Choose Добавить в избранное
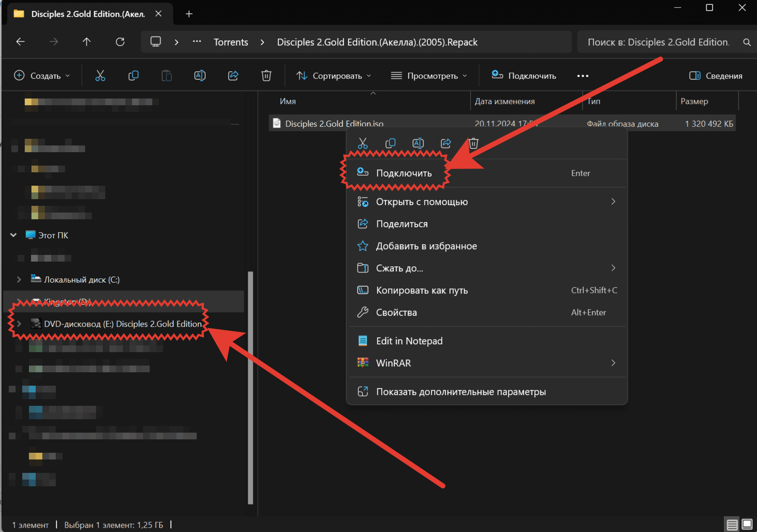The height and width of the screenshot is (532, 757). (486, 246)
